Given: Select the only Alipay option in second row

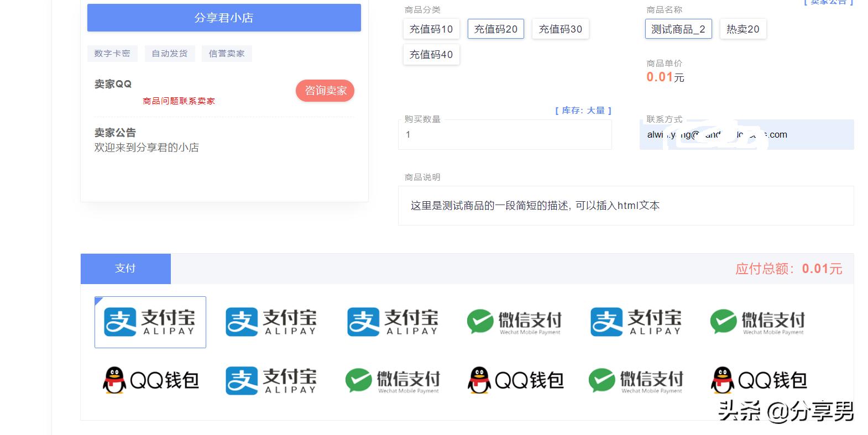Looking at the screenshot, I should pyautogui.click(x=271, y=380).
